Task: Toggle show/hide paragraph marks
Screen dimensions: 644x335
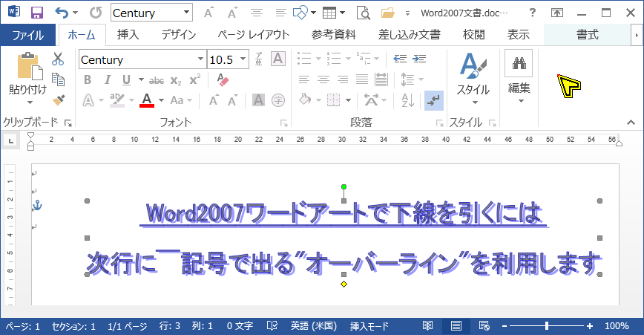Action: tap(434, 101)
